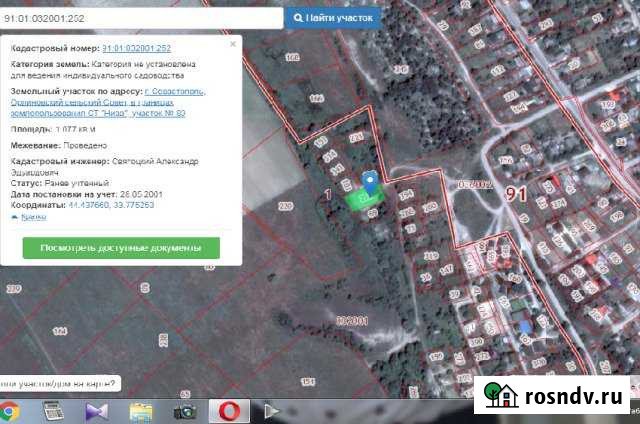Image resolution: width=640 pixels, height=424 pixels.
Task: Click the media player taskbar icon
Action: (270, 411)
